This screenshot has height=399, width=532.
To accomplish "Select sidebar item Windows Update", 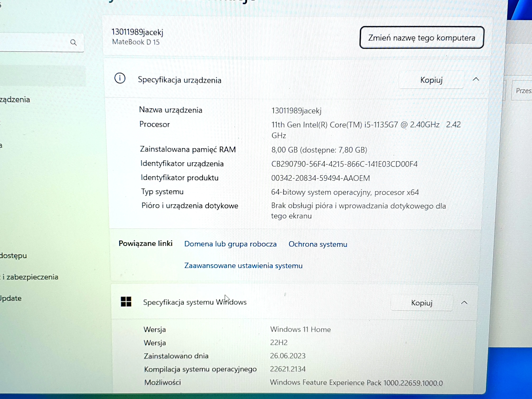I will coord(11,298).
